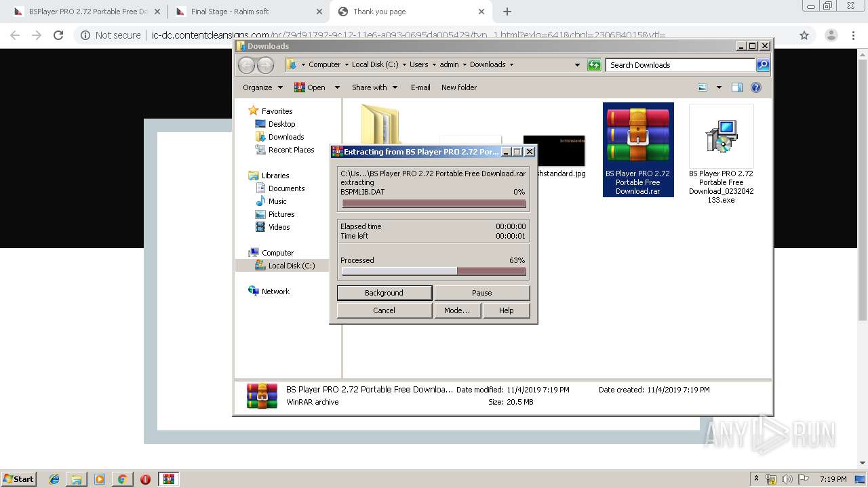Image resolution: width=868 pixels, height=488 pixels.
Task: Click the Change your view icon
Action: pyautogui.click(x=703, y=87)
